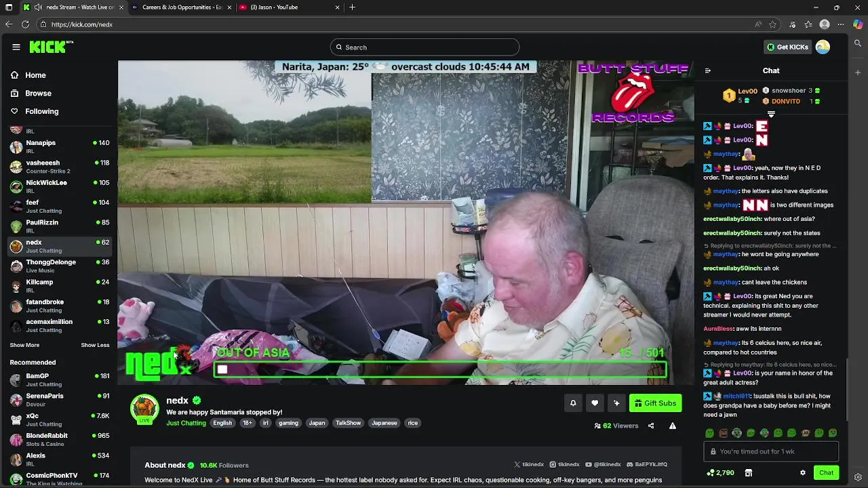Select the English tag
The image size is (868, 488).
[x=222, y=423]
